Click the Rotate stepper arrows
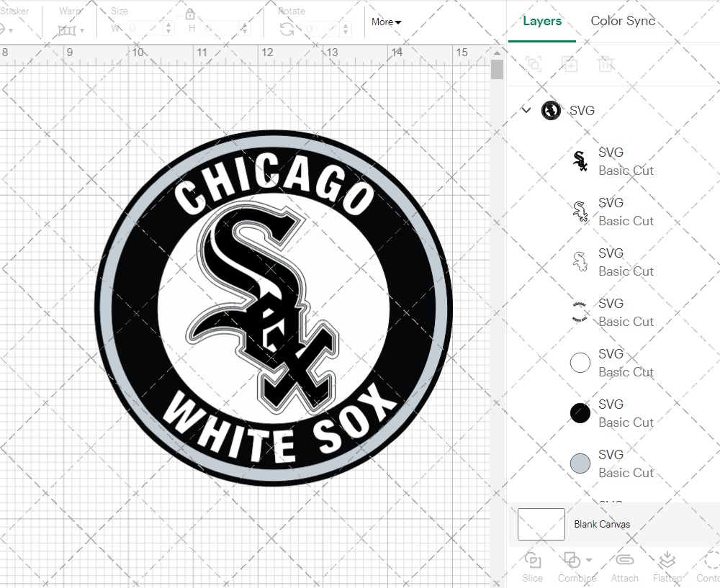The height and width of the screenshot is (588, 720). coord(346,29)
